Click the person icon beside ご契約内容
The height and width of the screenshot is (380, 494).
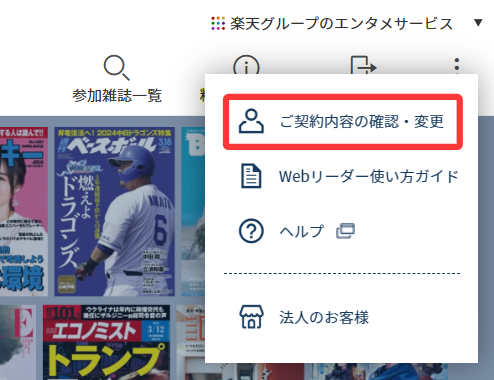251,121
